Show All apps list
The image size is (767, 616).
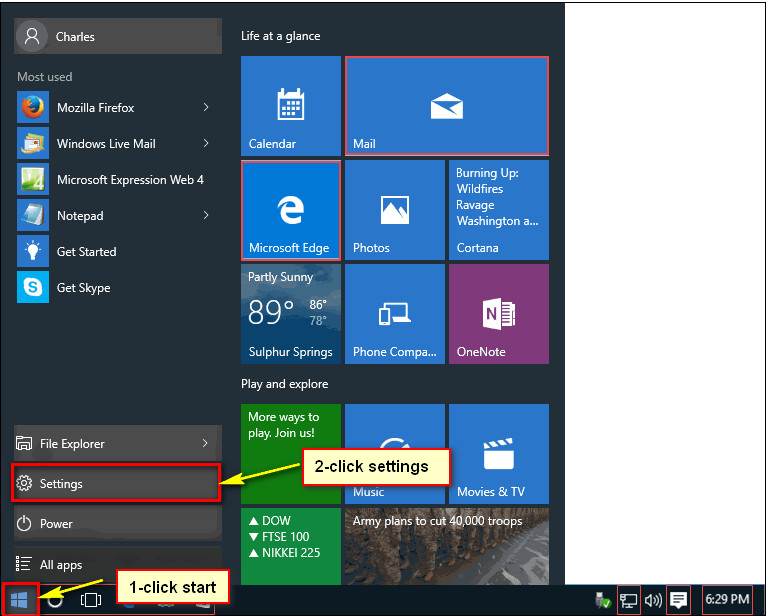118,564
